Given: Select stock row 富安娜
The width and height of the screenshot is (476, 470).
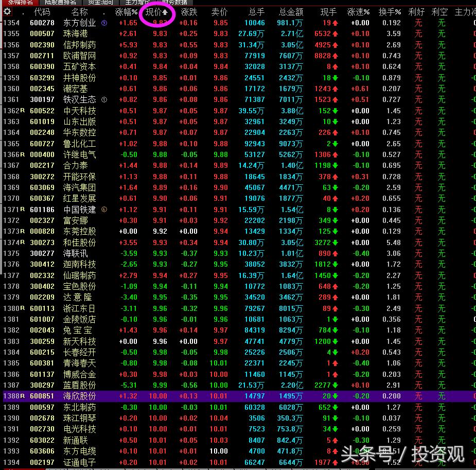Looking at the screenshot, I should pyautogui.click(x=239, y=220).
